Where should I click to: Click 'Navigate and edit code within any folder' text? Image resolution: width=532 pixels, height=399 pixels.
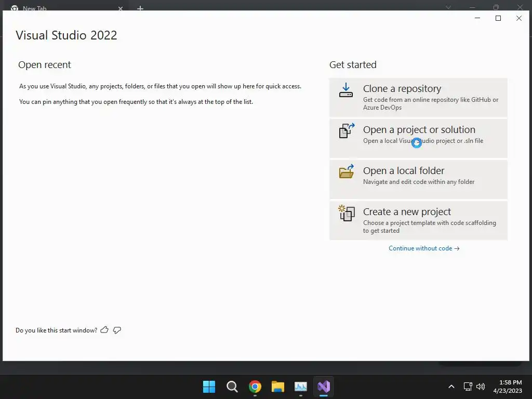pos(419,181)
